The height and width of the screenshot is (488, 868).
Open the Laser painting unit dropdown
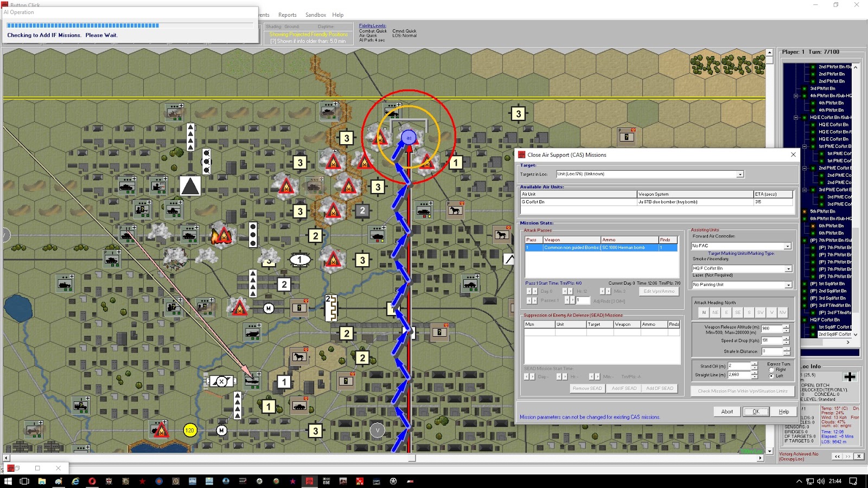[x=789, y=285]
